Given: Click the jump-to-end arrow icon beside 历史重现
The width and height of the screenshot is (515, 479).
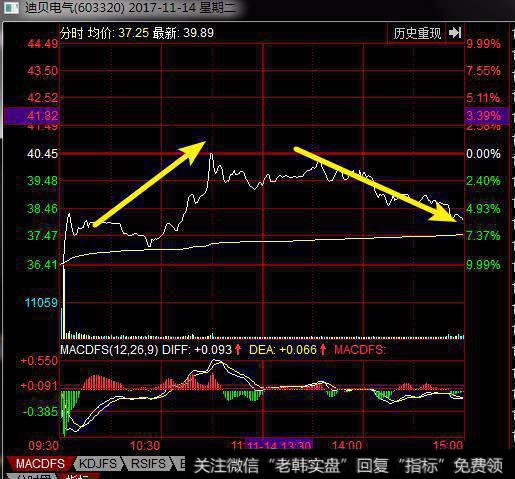Looking at the screenshot, I should (455, 33).
